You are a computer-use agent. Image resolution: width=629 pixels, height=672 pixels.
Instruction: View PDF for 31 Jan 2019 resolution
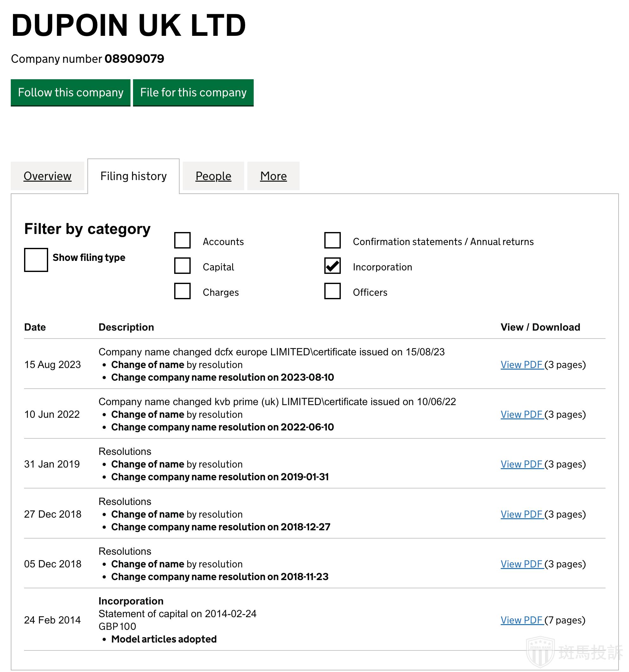pos(522,464)
